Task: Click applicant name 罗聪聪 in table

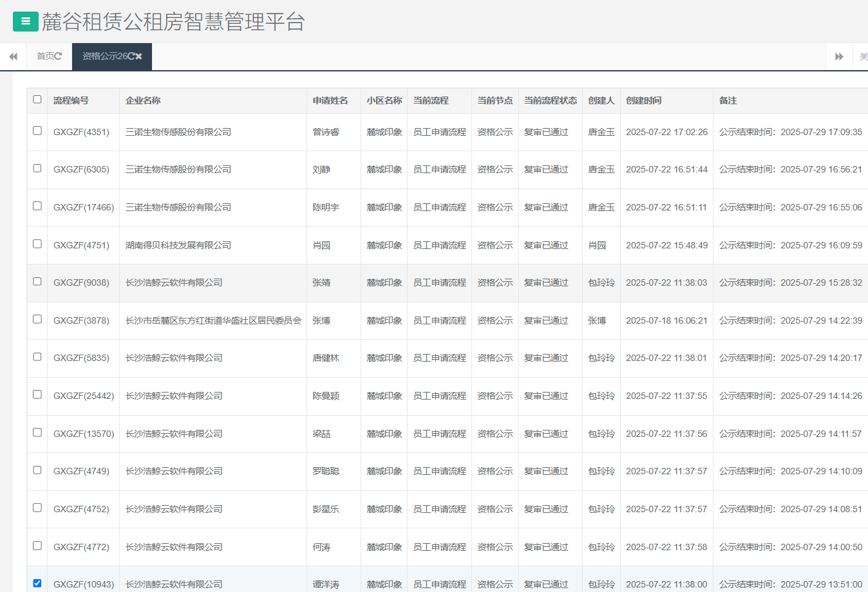Action: click(326, 471)
